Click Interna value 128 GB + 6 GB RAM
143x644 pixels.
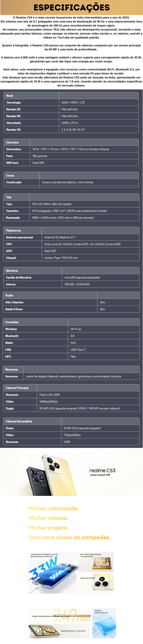[x=77, y=284]
